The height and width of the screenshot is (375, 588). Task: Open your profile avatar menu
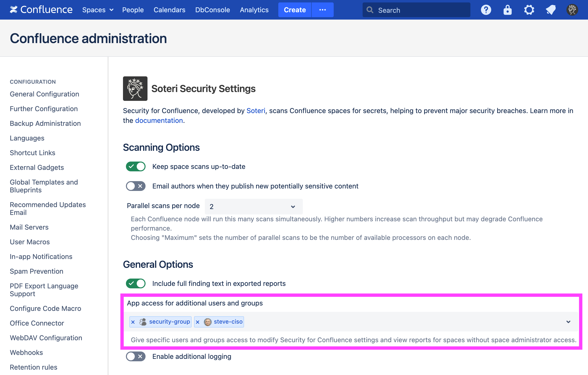pos(572,10)
